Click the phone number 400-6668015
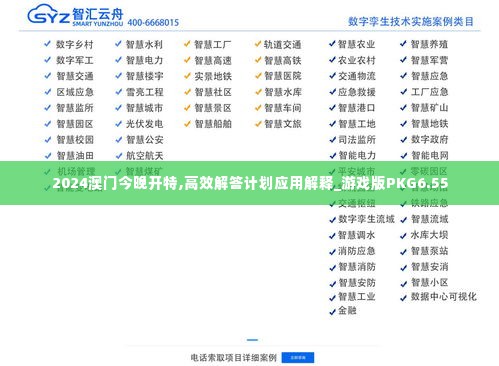Screen dimensions: 499x366 pyautogui.click(x=153, y=23)
